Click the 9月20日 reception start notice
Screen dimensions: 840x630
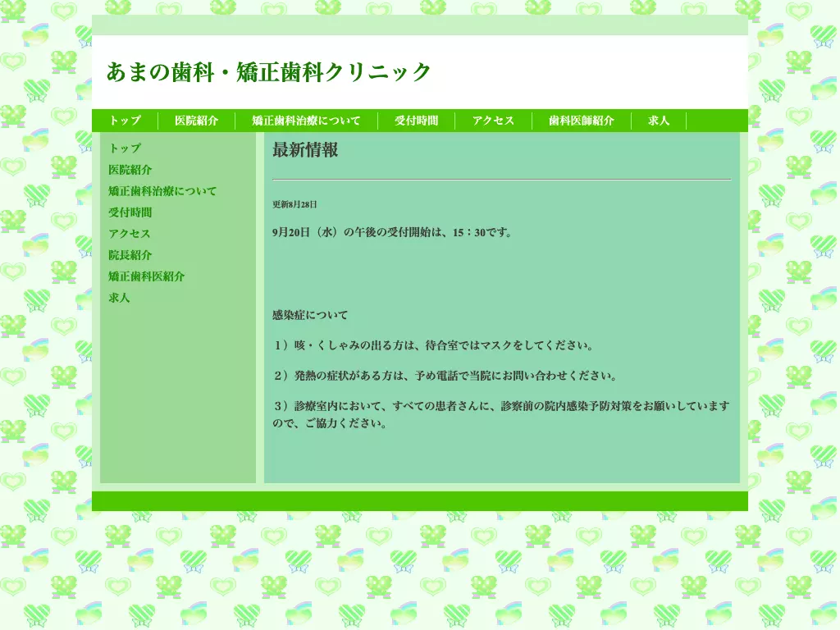tap(393, 232)
